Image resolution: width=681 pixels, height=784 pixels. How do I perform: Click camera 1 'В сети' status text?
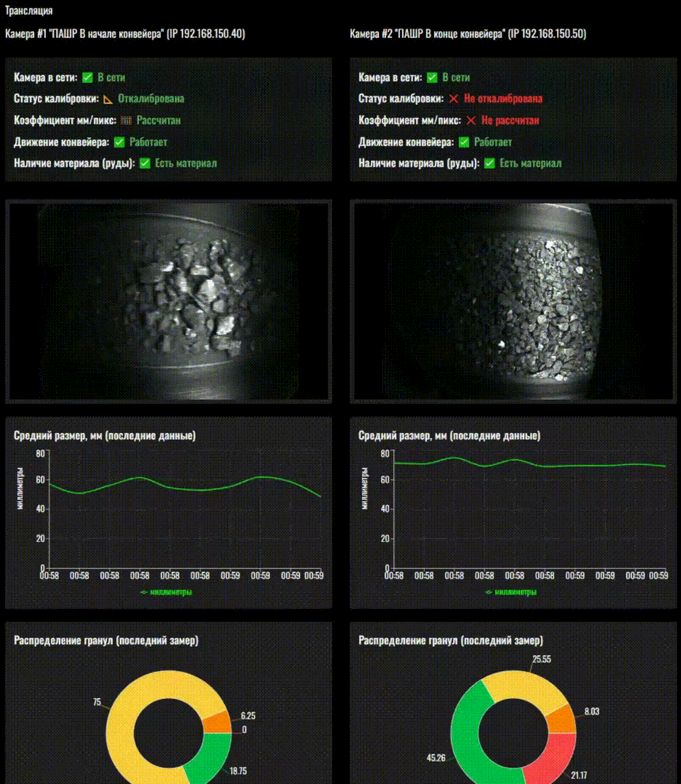(111, 77)
